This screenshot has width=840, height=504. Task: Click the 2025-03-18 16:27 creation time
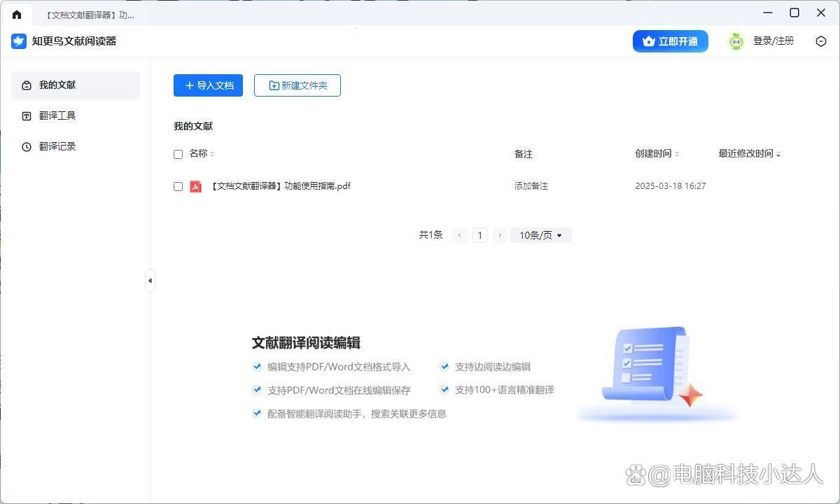pos(671,186)
